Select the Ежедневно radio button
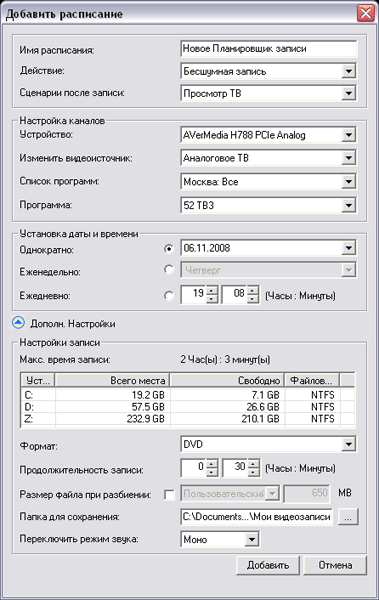This screenshot has height=600, width=379. tap(168, 295)
